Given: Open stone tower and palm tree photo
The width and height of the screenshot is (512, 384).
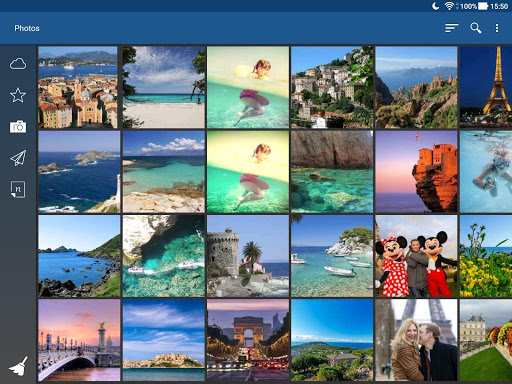Looking at the screenshot, I should tap(248, 256).
